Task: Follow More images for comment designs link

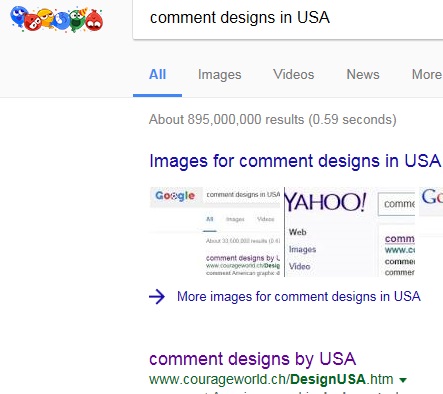Action: (298, 296)
